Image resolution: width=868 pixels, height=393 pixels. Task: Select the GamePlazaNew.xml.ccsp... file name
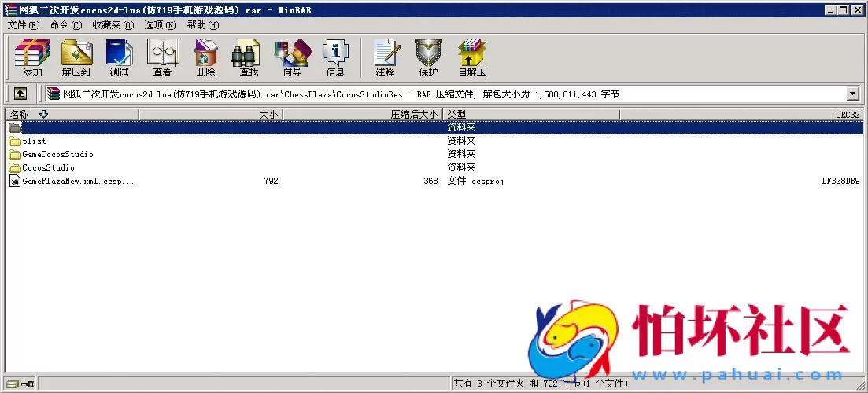pos(78,182)
